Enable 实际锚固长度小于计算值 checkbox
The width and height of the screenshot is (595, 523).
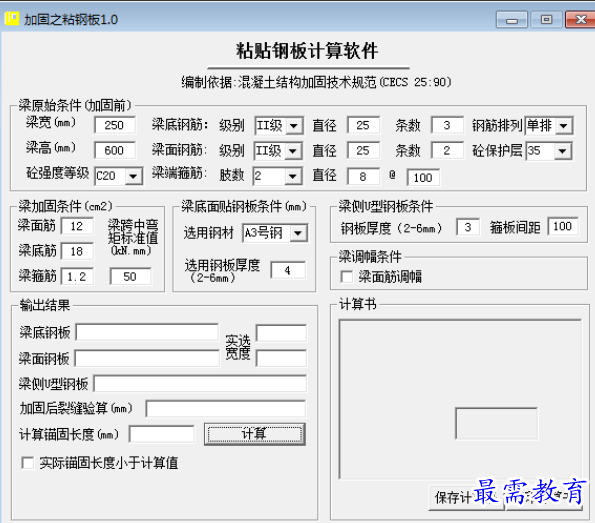[x=28, y=463]
